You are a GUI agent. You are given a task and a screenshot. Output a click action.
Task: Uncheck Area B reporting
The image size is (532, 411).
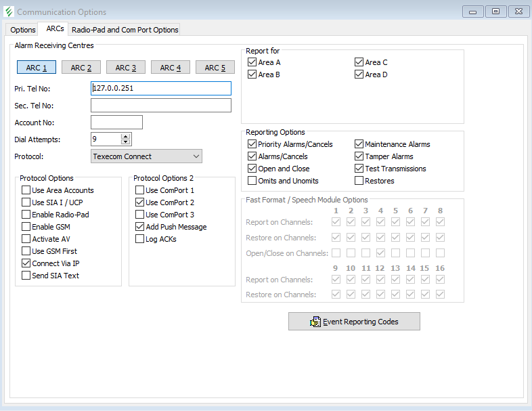(x=252, y=74)
